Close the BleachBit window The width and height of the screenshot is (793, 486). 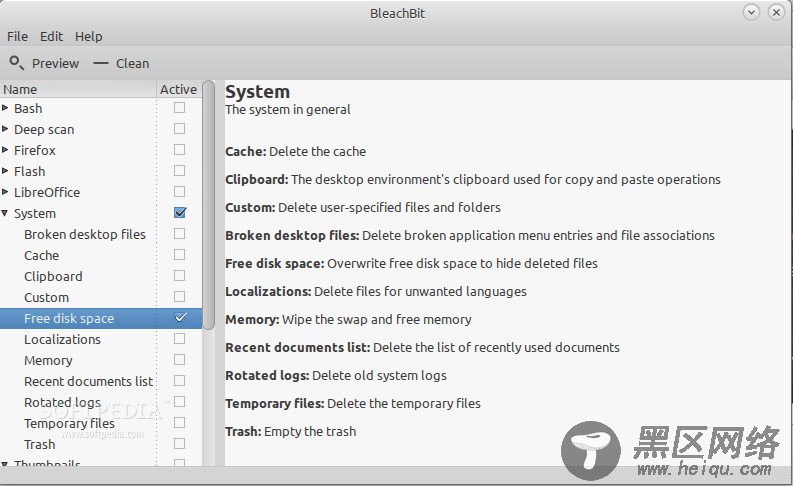[776, 12]
